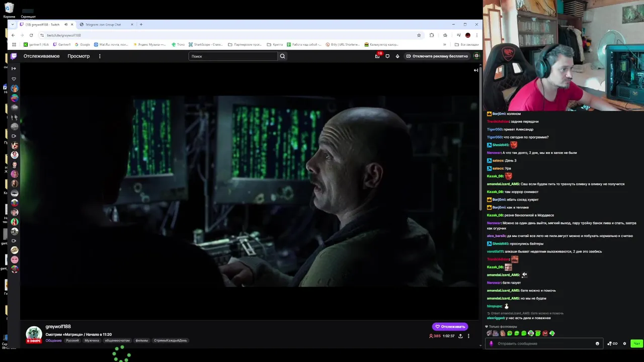Open the Отслеживаемое tab
Screen dimensions: 644x362
click(41, 56)
